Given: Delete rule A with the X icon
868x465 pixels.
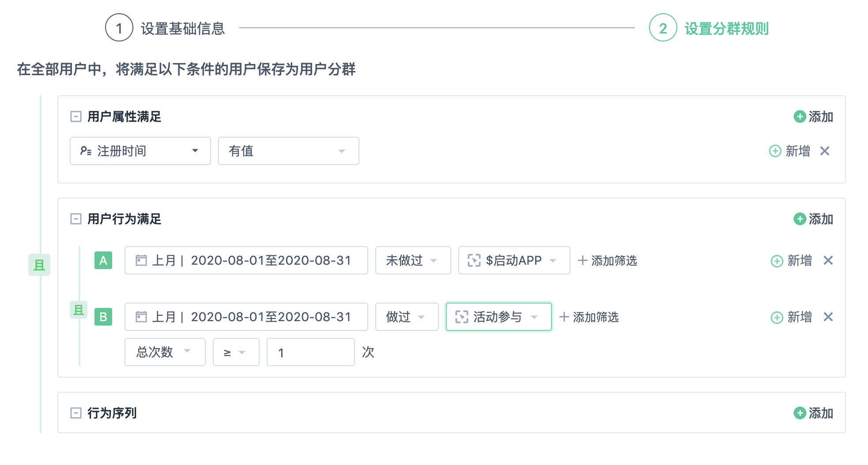Looking at the screenshot, I should point(828,260).
